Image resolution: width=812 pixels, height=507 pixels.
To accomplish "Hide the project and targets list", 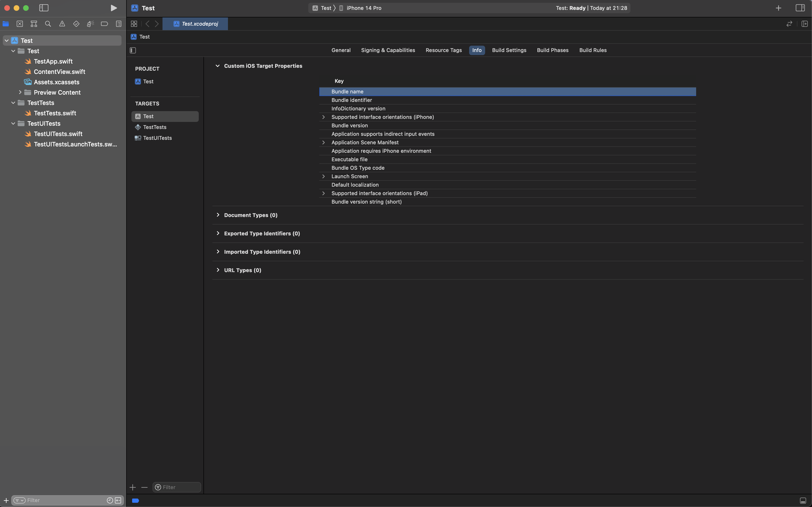I will click(133, 50).
